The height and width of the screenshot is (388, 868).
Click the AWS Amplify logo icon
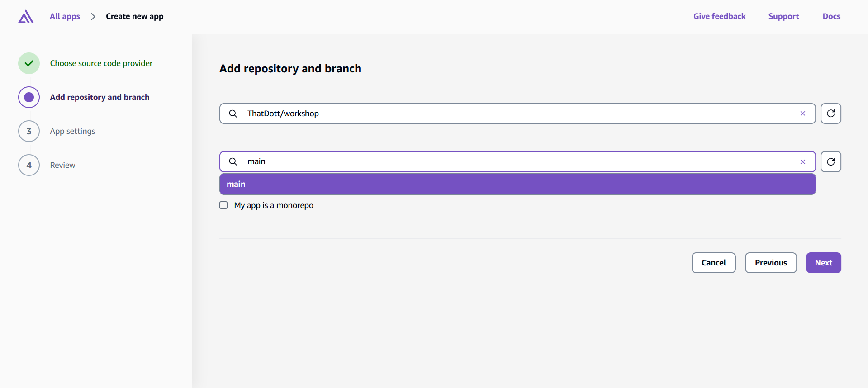tap(26, 17)
